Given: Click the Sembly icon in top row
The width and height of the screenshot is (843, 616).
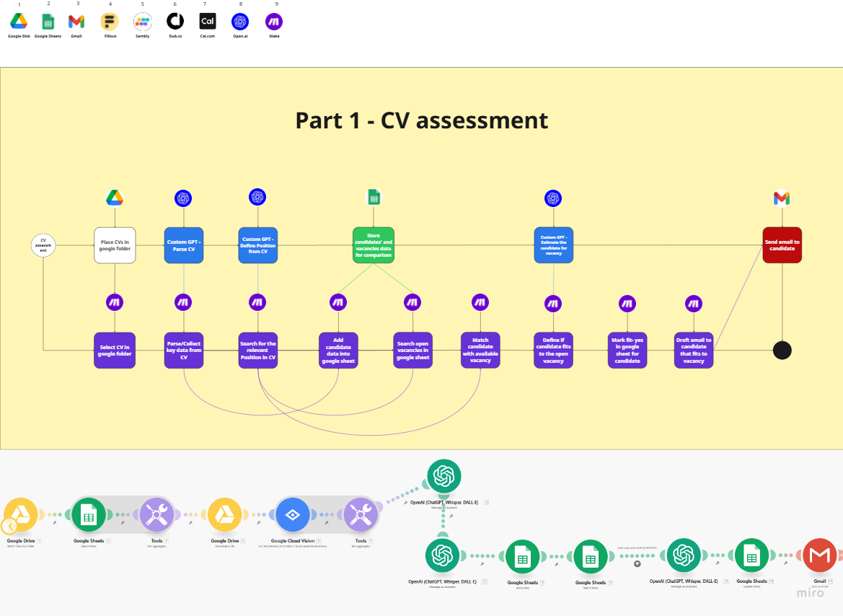Looking at the screenshot, I should click(142, 22).
